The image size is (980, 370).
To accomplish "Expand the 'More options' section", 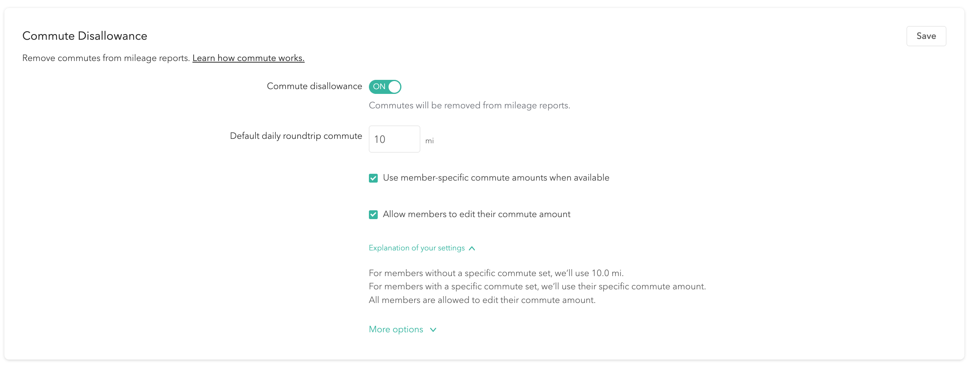I will click(396, 329).
